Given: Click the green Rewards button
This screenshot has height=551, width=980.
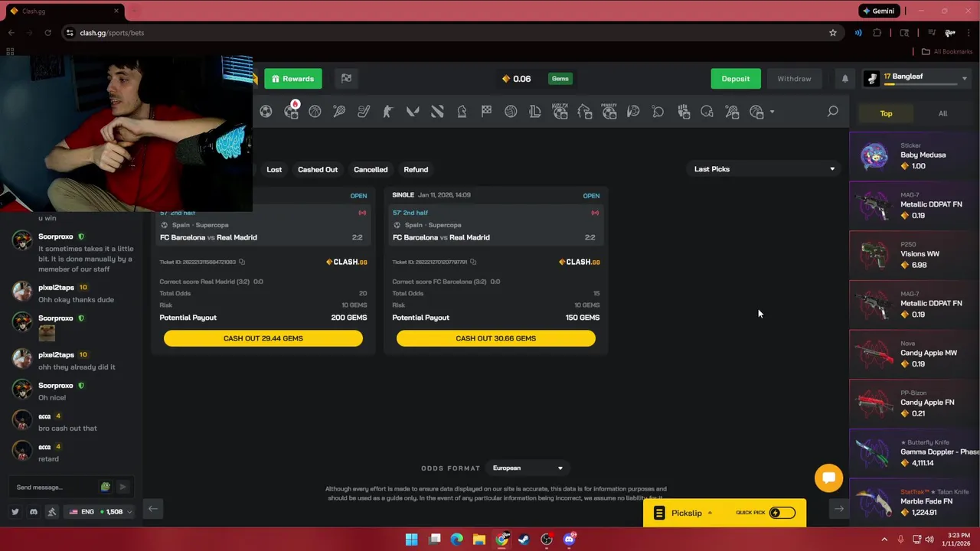Looking at the screenshot, I should tap(293, 79).
